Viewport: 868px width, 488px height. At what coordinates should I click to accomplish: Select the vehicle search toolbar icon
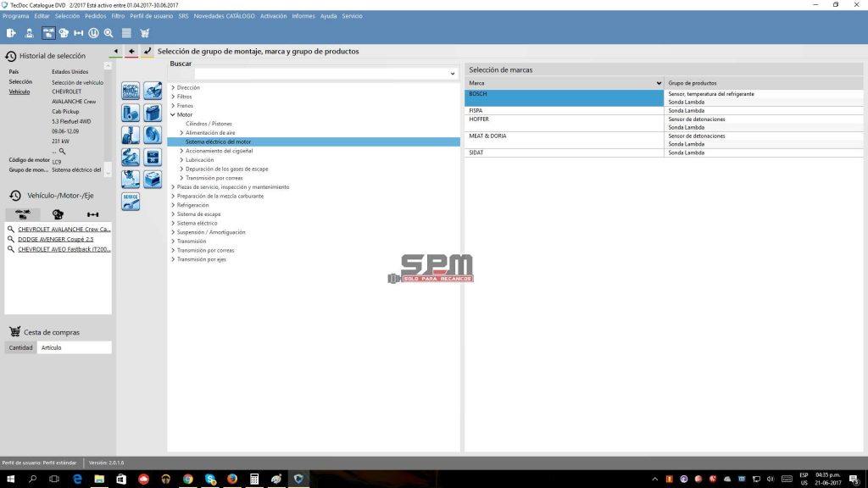(48, 33)
